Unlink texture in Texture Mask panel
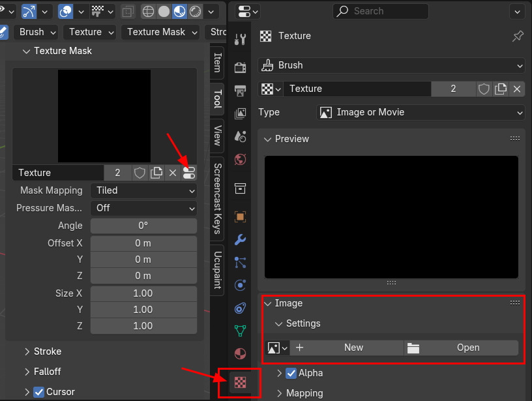 pyautogui.click(x=173, y=173)
